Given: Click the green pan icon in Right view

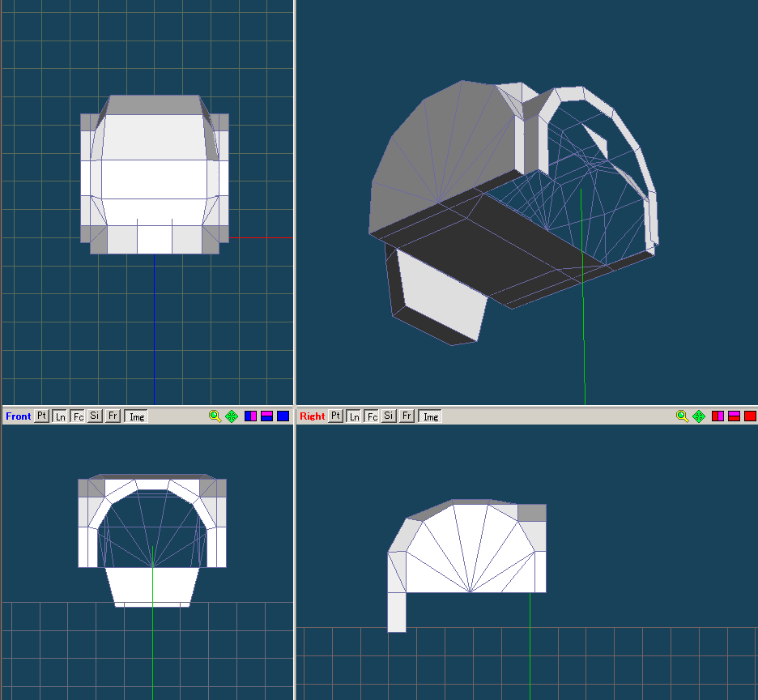Looking at the screenshot, I should pyautogui.click(x=699, y=416).
